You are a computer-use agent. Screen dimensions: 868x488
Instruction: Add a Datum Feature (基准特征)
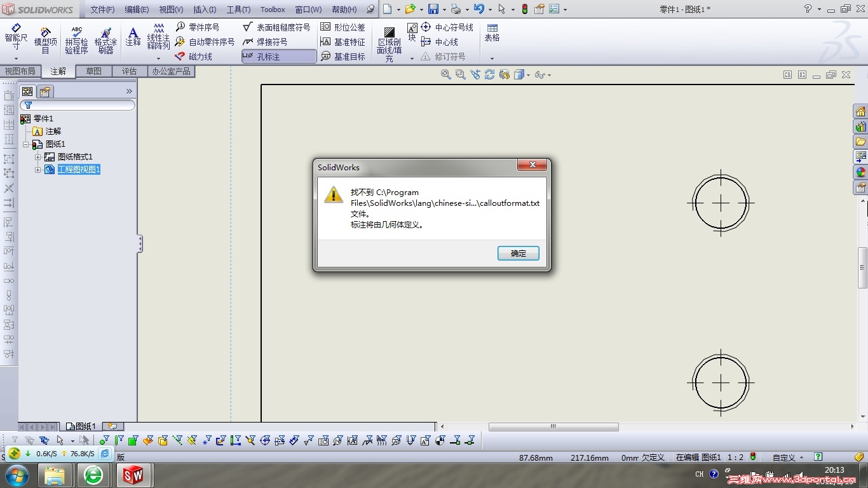coord(342,42)
